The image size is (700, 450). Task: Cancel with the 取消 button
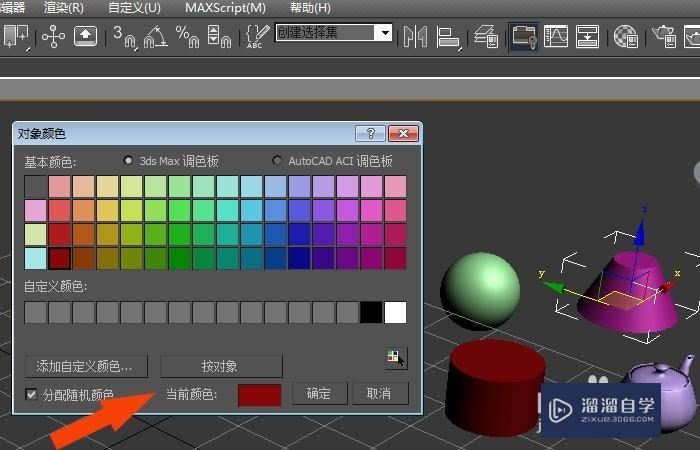pyautogui.click(x=380, y=393)
